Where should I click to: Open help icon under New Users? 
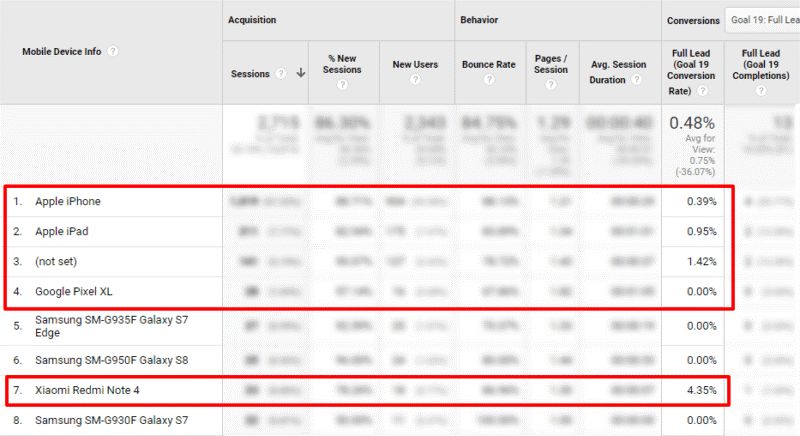[415, 79]
